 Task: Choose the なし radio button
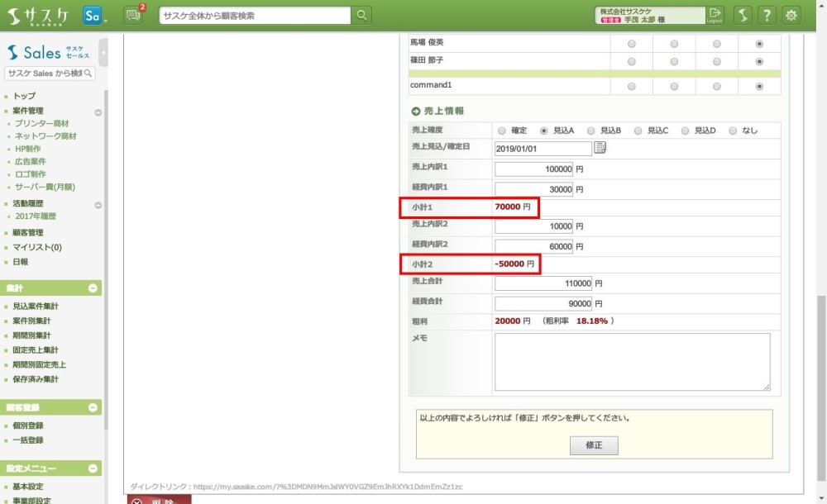point(733,131)
